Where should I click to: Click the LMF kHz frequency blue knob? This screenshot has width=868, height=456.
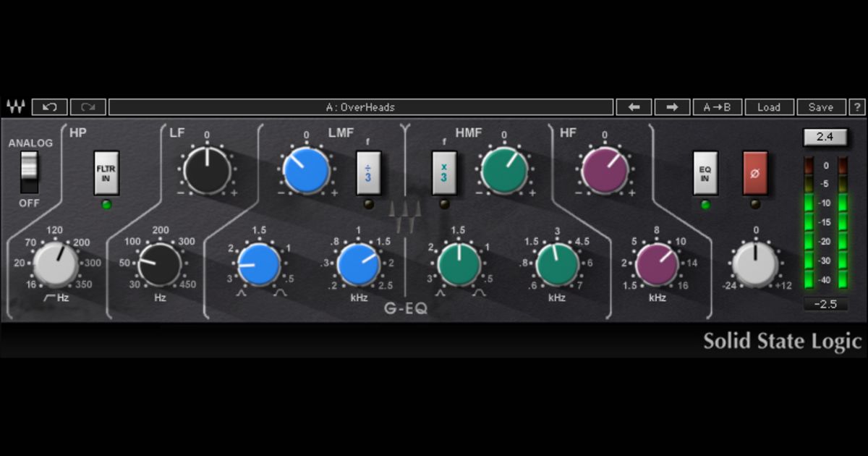click(359, 264)
